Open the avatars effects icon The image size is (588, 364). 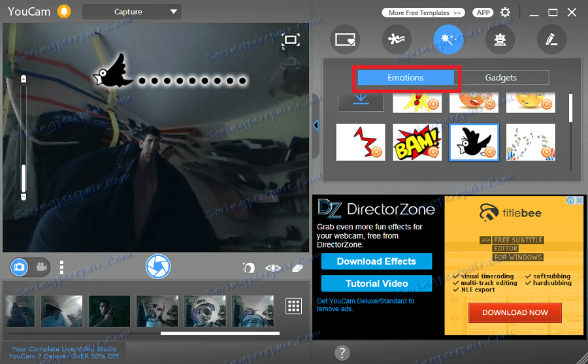coord(500,39)
